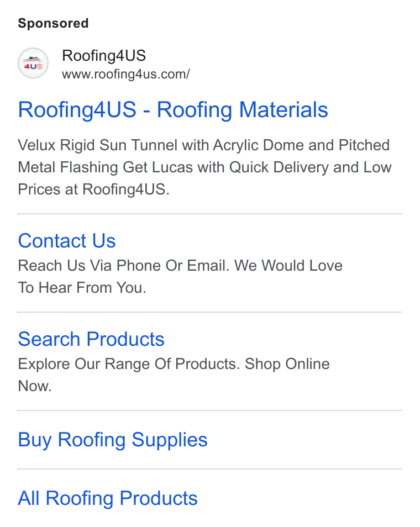Viewport: 420px width, 527px height.
Task: Click 'We Would Love' in the Contact description
Action: 288,266
